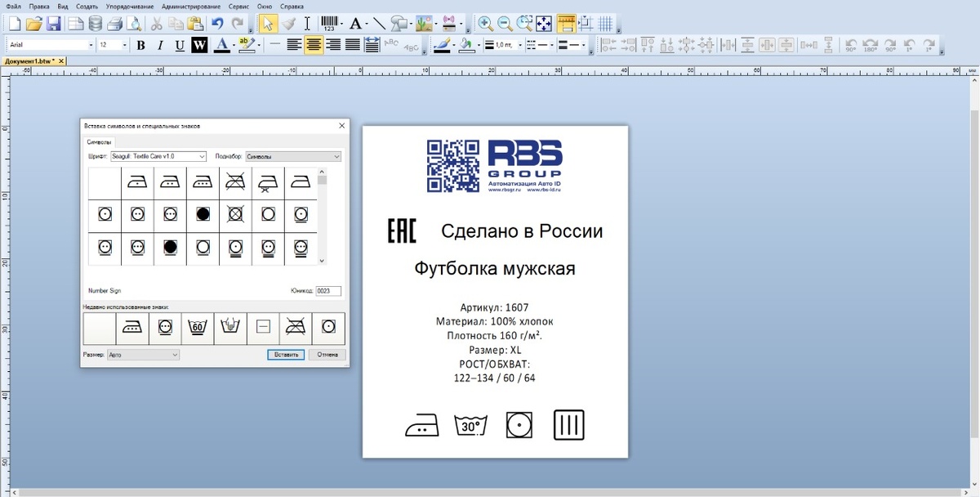Select the RFID encoder tool
Screen dimensions: 980x497
click(449, 24)
